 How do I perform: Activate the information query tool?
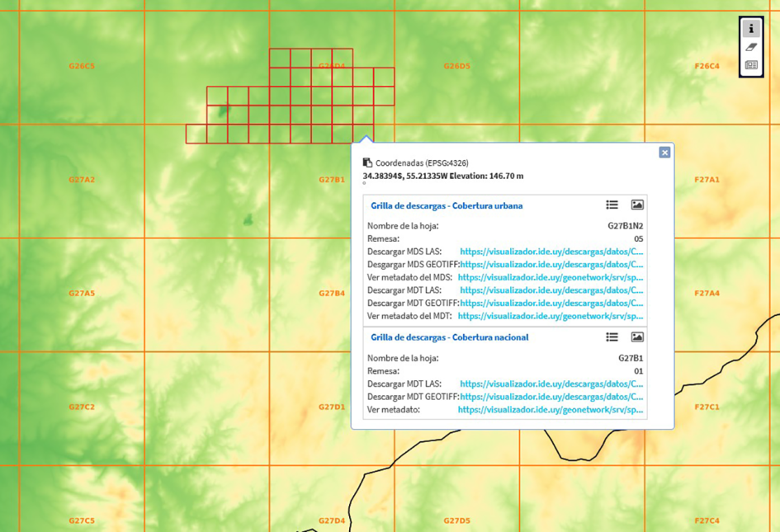click(x=751, y=29)
